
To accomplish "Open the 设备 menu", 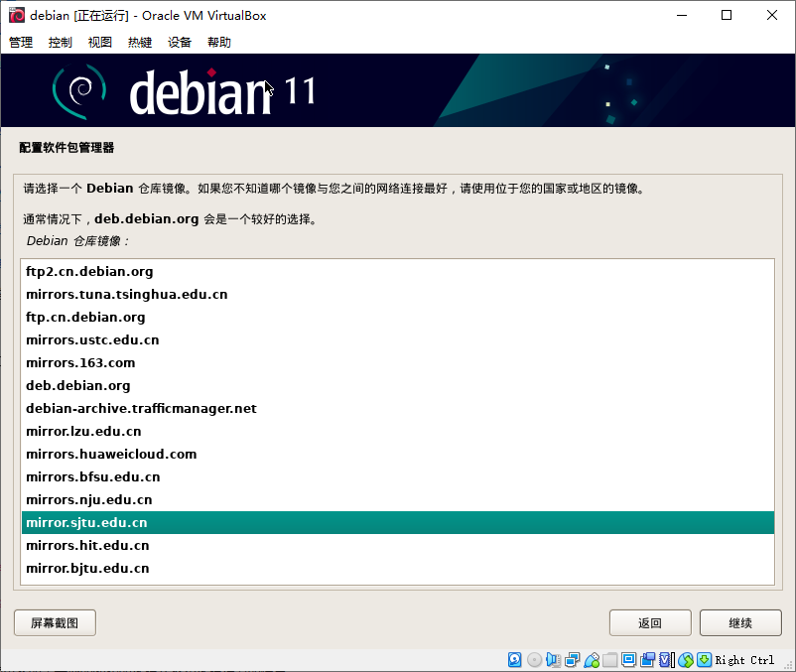I will [x=180, y=42].
